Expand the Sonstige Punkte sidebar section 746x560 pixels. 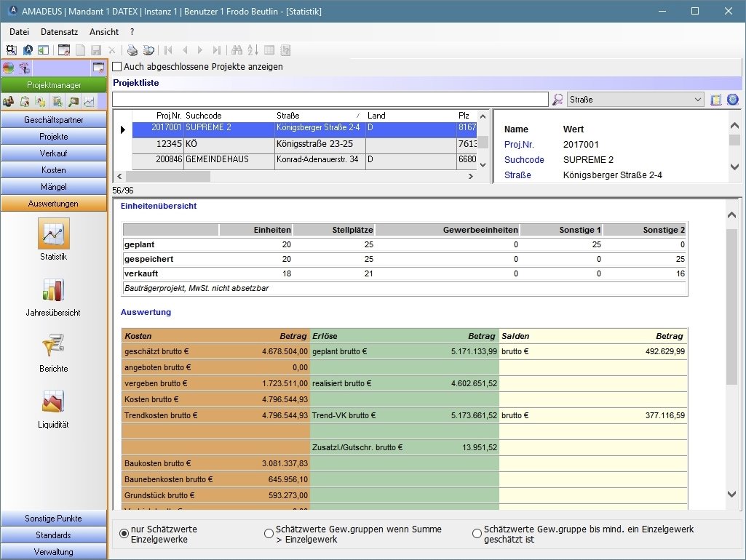[54, 519]
